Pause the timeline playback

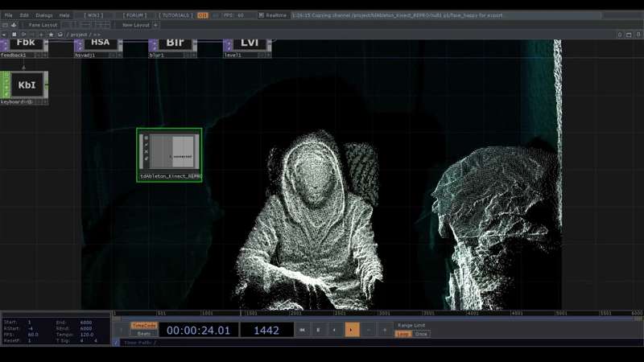(318, 330)
